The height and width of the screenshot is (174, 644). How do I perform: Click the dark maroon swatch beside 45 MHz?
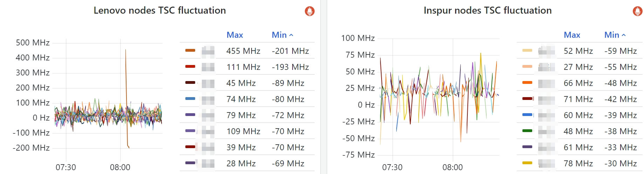[x=190, y=82]
